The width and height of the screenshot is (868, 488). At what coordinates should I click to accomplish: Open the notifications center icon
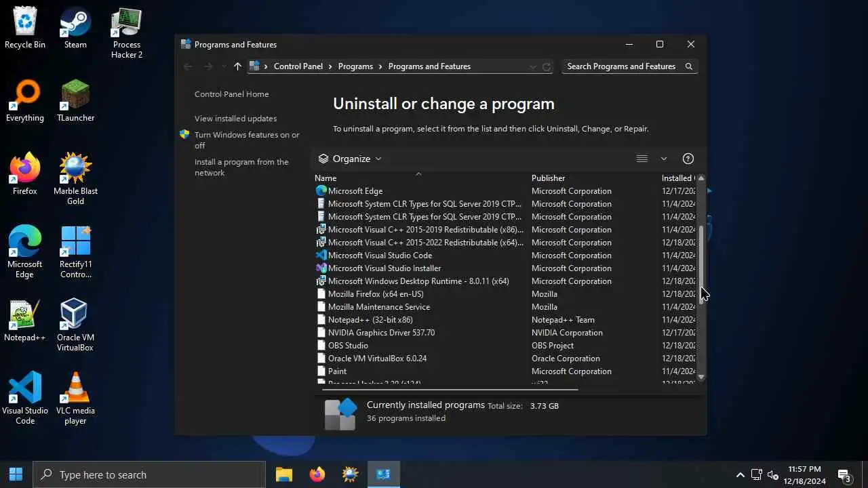[x=844, y=475]
